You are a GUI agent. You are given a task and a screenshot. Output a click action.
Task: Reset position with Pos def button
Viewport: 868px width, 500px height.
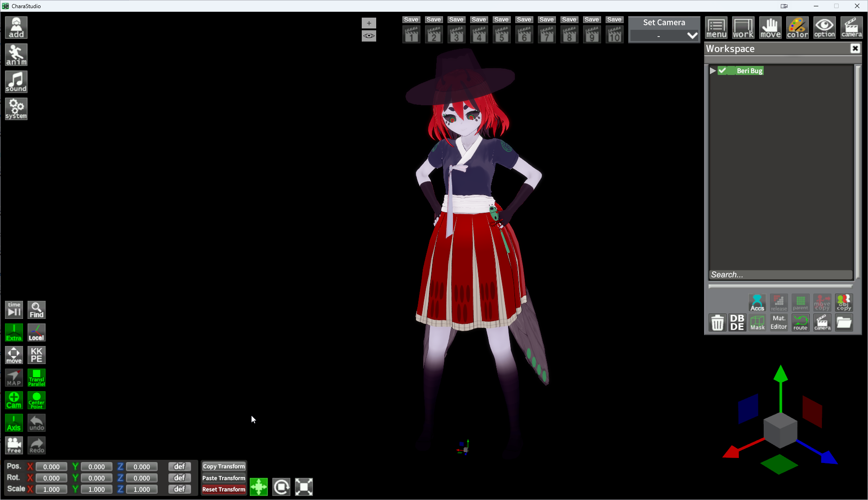(180, 467)
